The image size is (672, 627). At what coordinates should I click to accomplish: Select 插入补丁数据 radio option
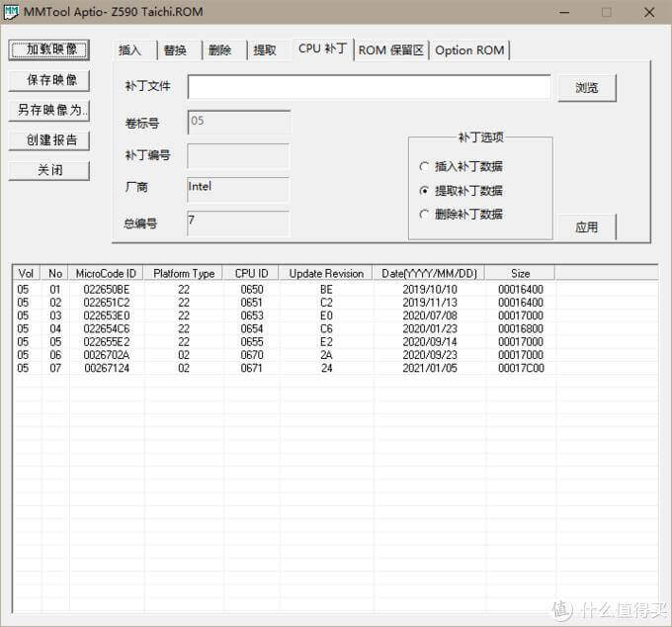pos(425,167)
